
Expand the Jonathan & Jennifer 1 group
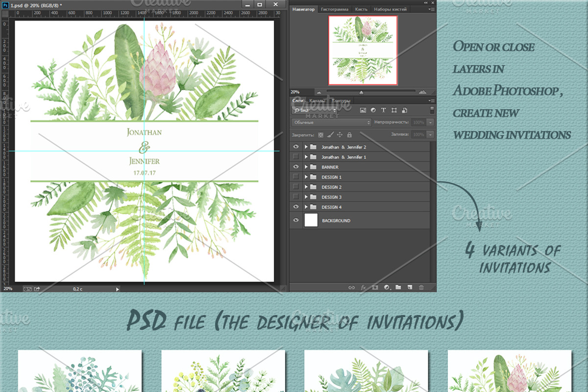306,157
